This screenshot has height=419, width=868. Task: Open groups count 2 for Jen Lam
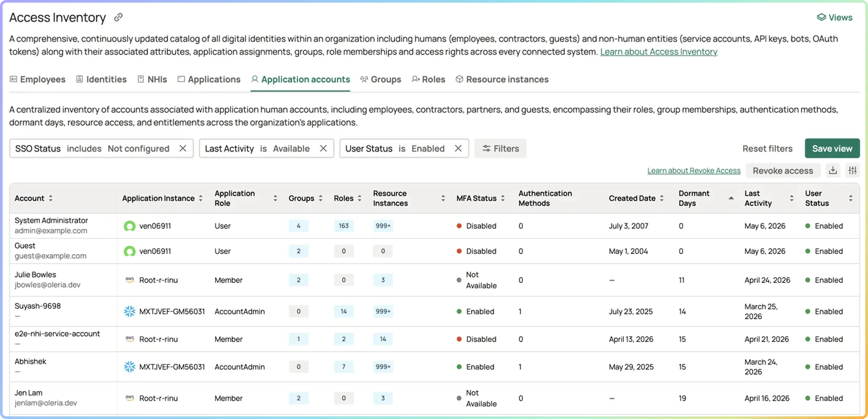pos(299,398)
